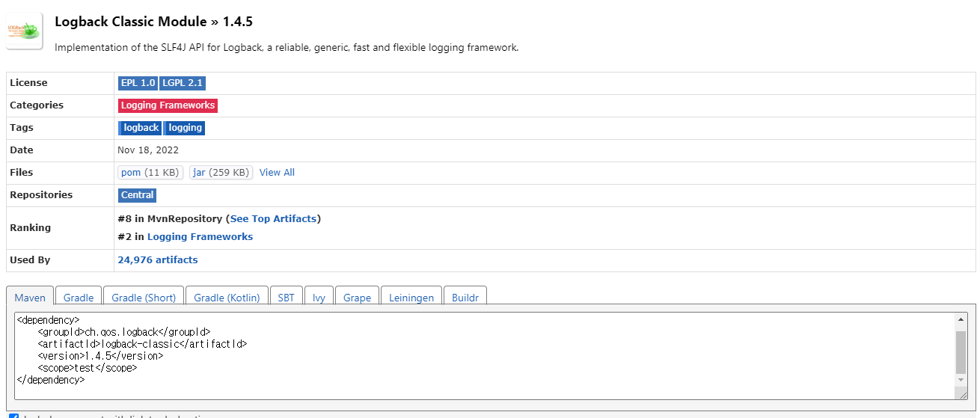Switch to the SBT tab

pyautogui.click(x=286, y=297)
